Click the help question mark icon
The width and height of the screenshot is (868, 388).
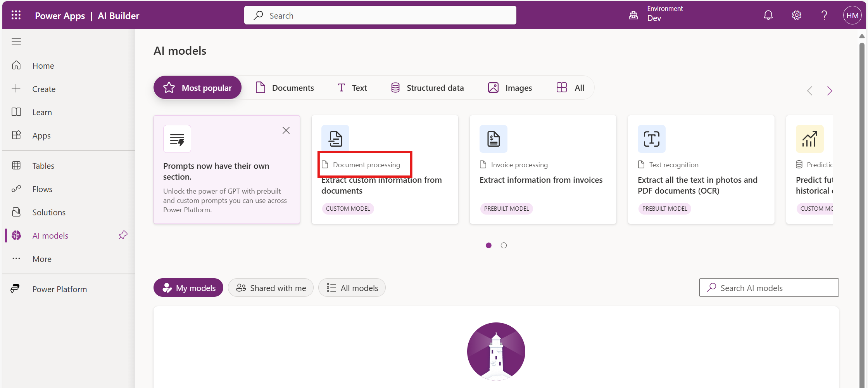tap(824, 15)
